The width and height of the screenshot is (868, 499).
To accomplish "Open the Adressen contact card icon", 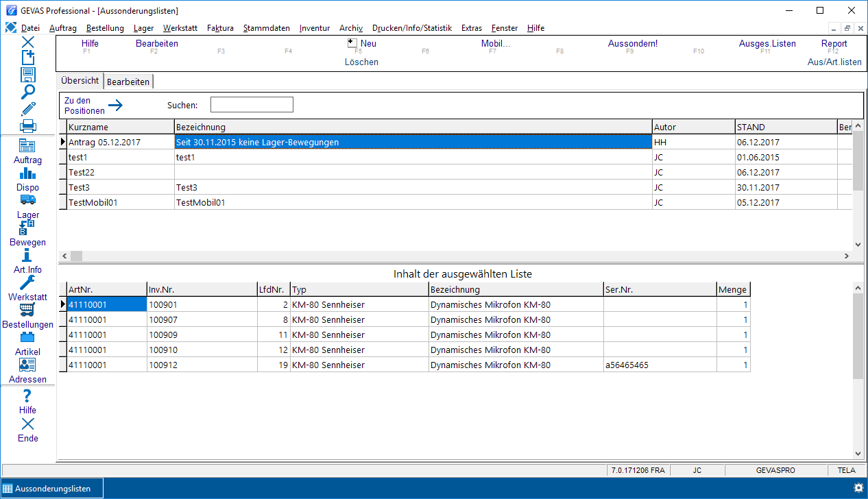I will [28, 365].
